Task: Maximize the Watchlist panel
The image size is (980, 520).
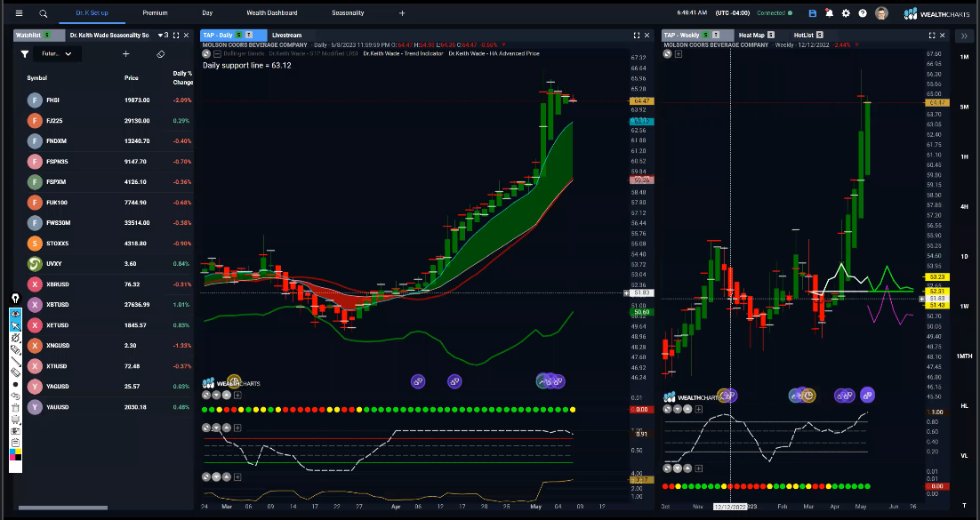Action: click(x=176, y=36)
